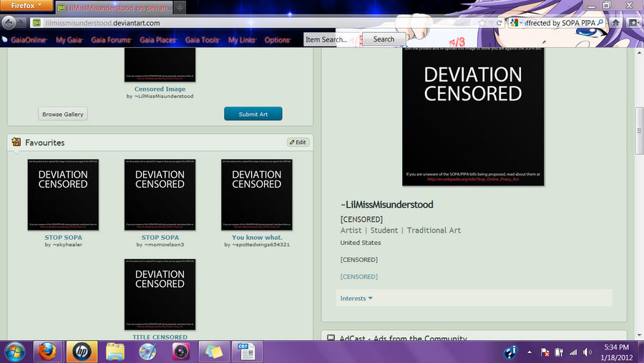Open spottedwings654321's censored deviation thumbnail

pyautogui.click(x=257, y=195)
